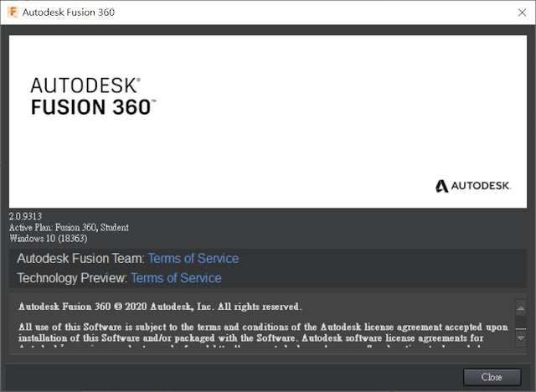The height and width of the screenshot is (392, 536).
Task: Open Autodesk Fusion Team Terms of Service link
Action: click(x=193, y=258)
